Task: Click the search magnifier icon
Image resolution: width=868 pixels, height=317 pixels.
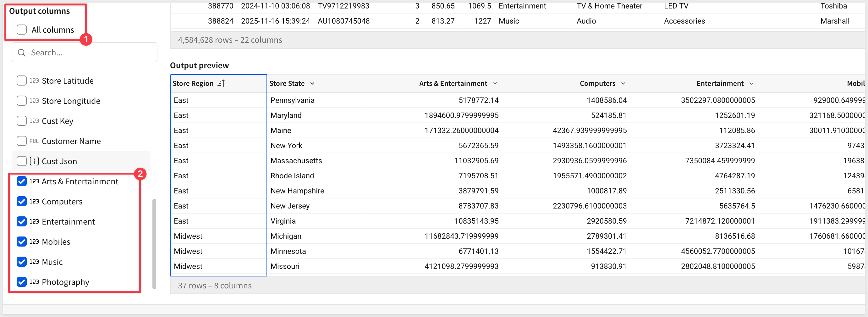Action: pos(22,53)
